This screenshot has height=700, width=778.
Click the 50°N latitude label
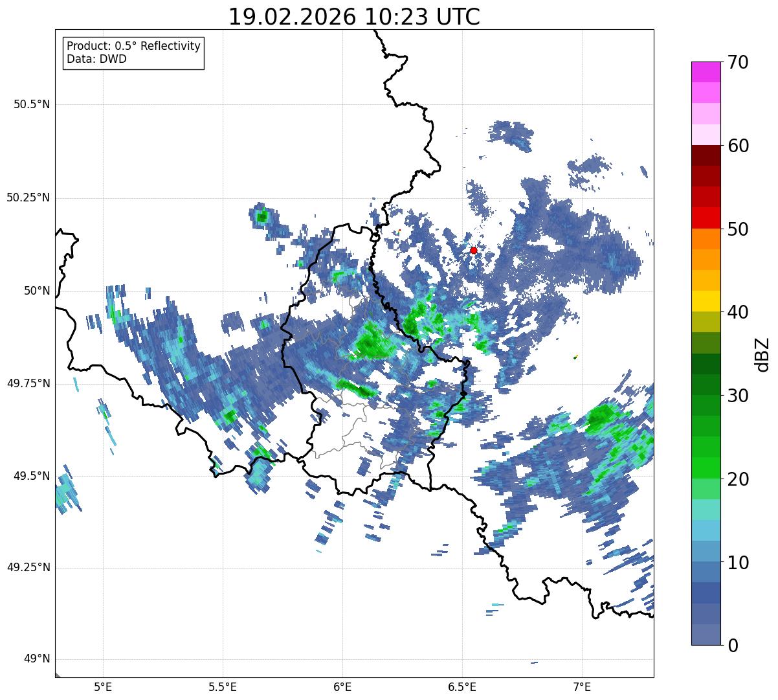click(x=37, y=291)
